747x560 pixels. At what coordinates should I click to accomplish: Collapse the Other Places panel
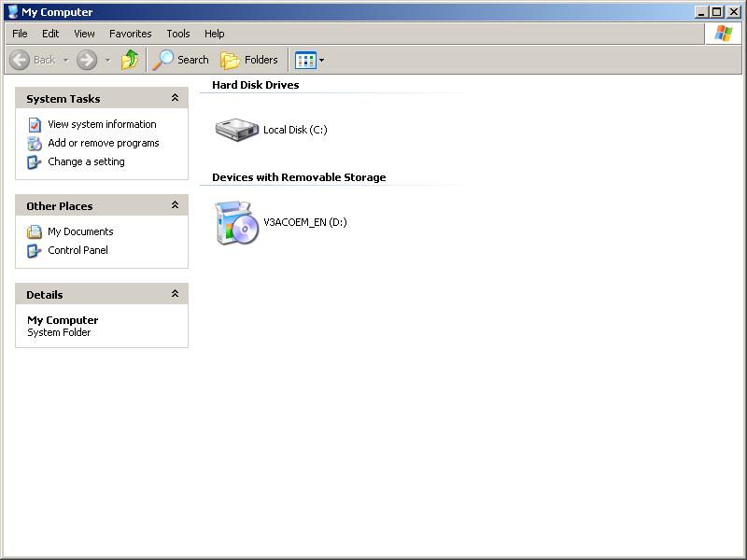click(x=175, y=204)
